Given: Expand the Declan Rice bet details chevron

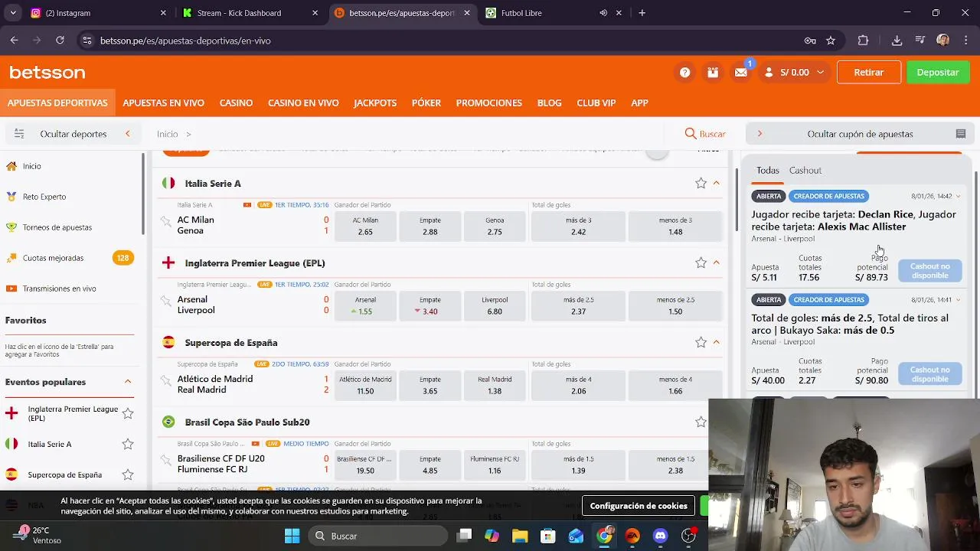Looking at the screenshot, I should pyautogui.click(x=958, y=197).
